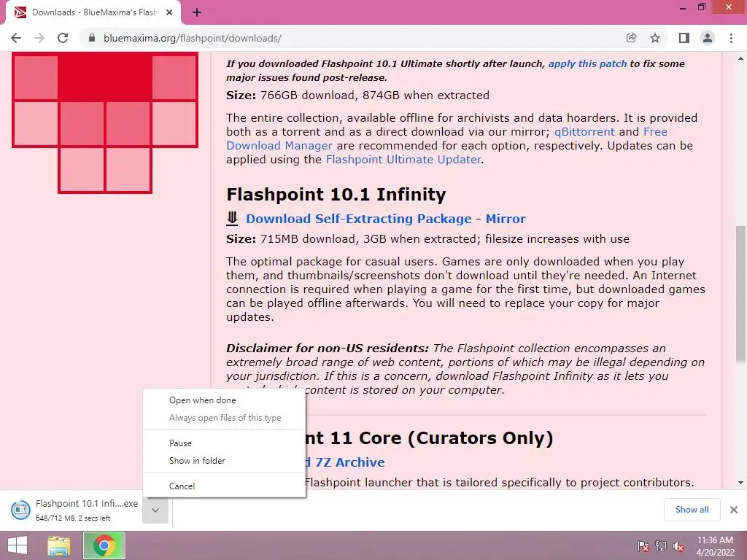Click the muted volume tray icon
The height and width of the screenshot is (560, 747).
pos(678,546)
